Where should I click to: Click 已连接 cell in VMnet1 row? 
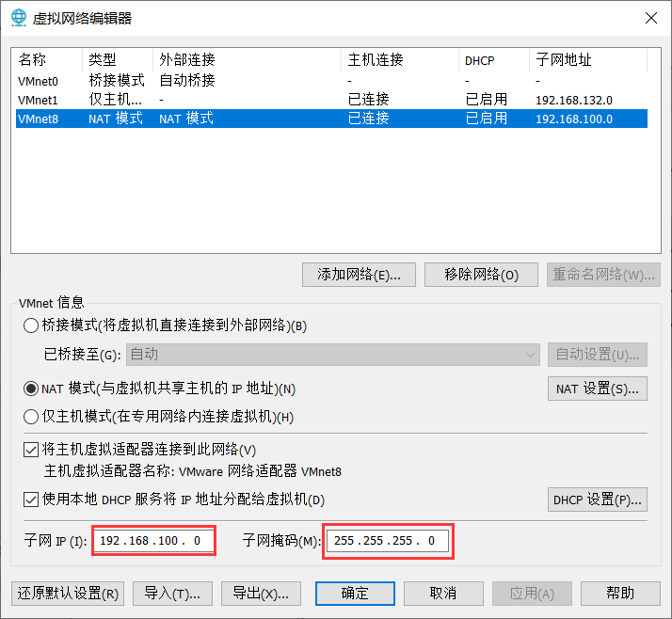click(369, 100)
